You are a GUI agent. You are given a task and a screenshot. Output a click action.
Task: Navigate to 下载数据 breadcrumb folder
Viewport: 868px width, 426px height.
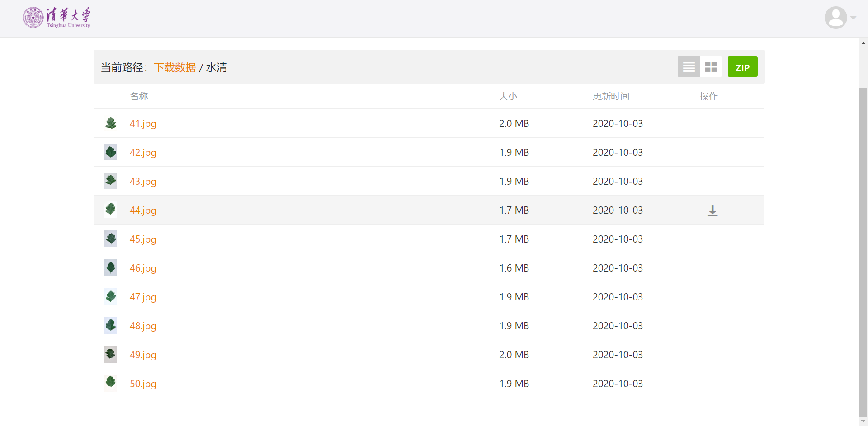[175, 67]
